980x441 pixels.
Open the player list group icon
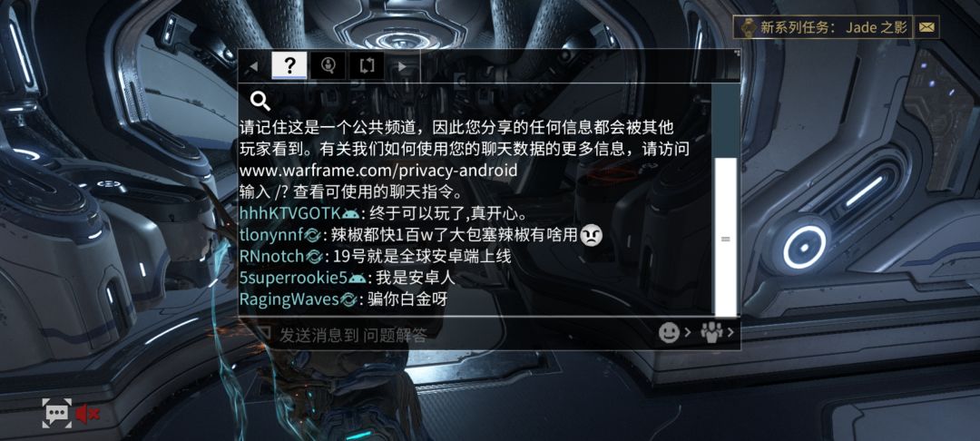[711, 332]
